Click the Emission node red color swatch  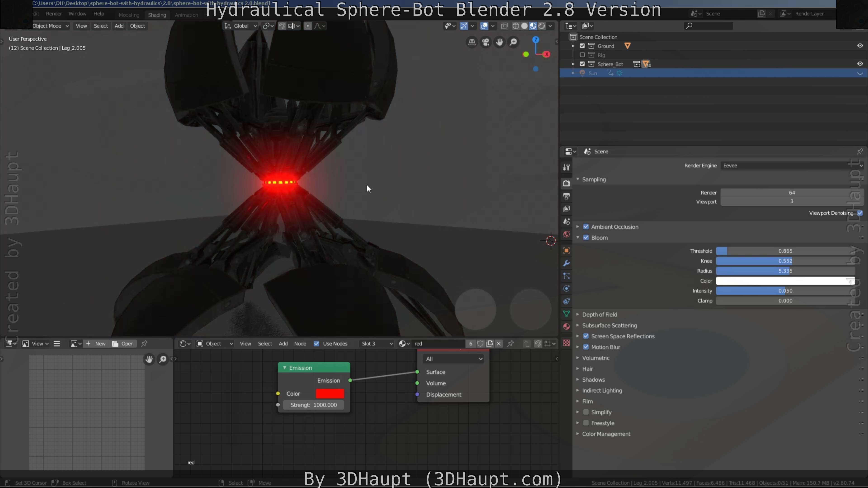pyautogui.click(x=330, y=394)
